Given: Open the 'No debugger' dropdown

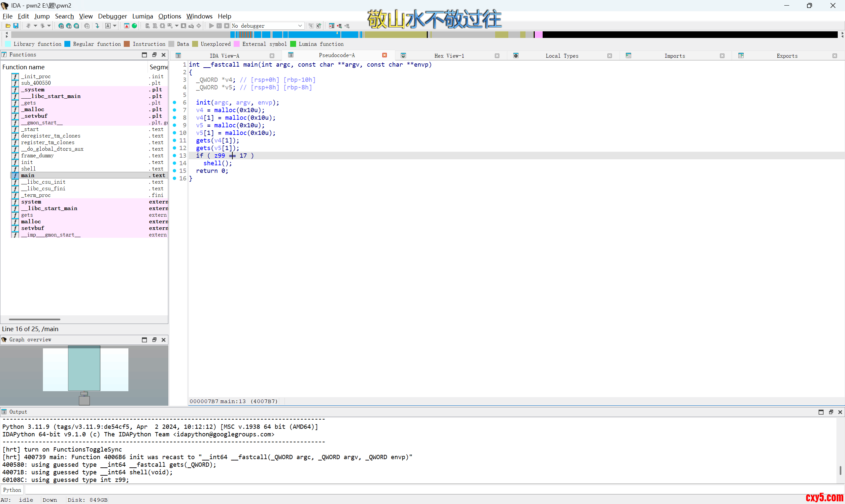Looking at the screenshot, I should pyautogui.click(x=300, y=26).
